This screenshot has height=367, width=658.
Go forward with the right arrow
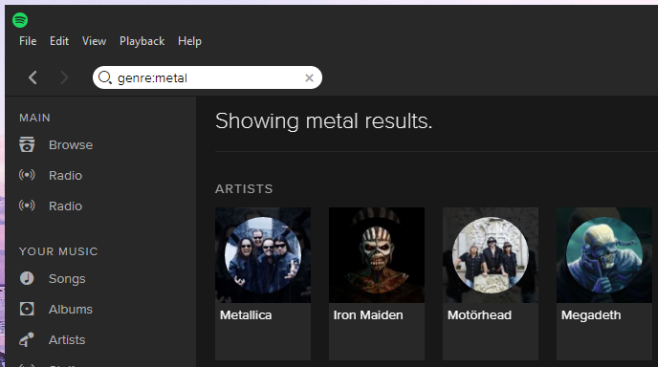(x=64, y=78)
